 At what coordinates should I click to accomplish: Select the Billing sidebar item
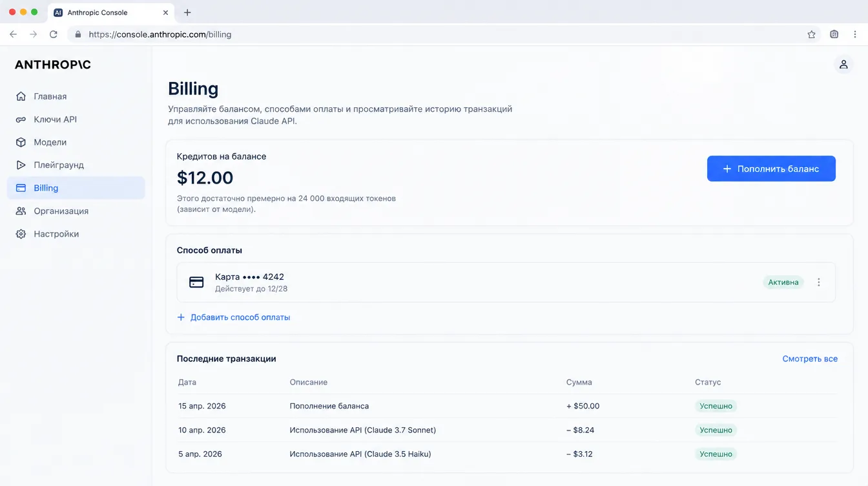click(x=76, y=188)
